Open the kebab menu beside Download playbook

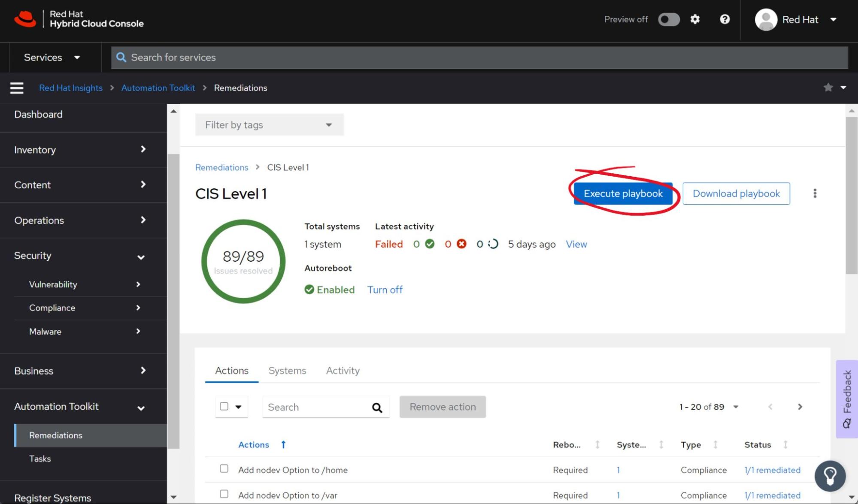(x=815, y=193)
